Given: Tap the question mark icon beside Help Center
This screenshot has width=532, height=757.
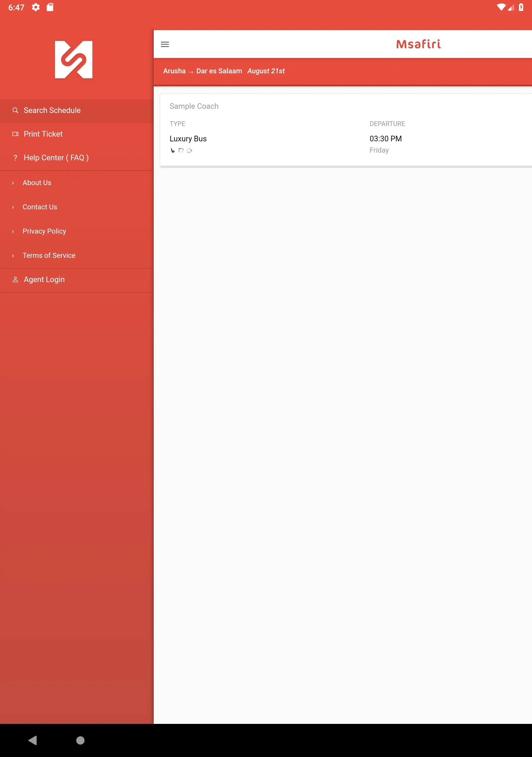Looking at the screenshot, I should pos(15,158).
